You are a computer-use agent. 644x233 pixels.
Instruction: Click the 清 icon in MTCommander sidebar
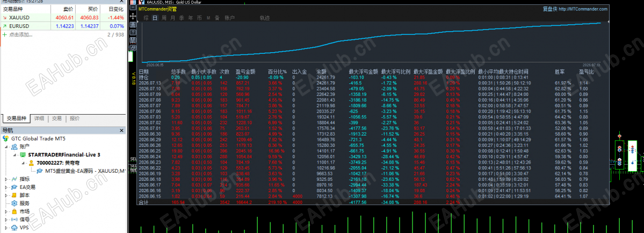133,24
